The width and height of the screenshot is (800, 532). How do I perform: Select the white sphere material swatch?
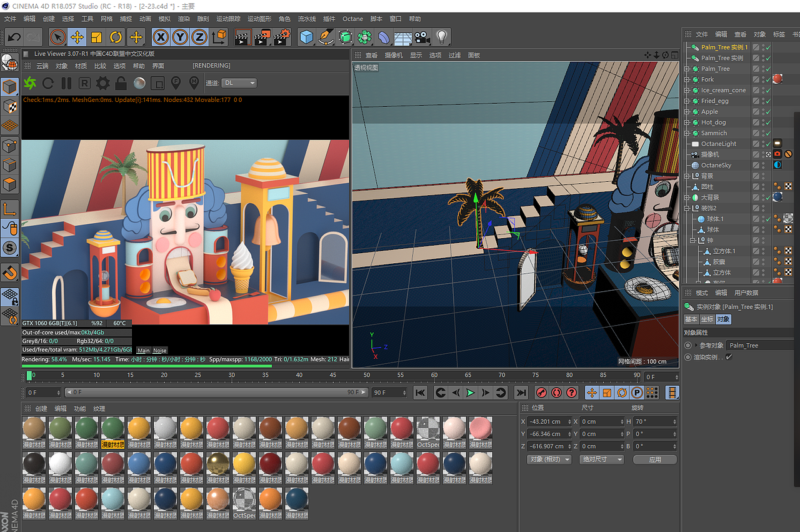60,464
